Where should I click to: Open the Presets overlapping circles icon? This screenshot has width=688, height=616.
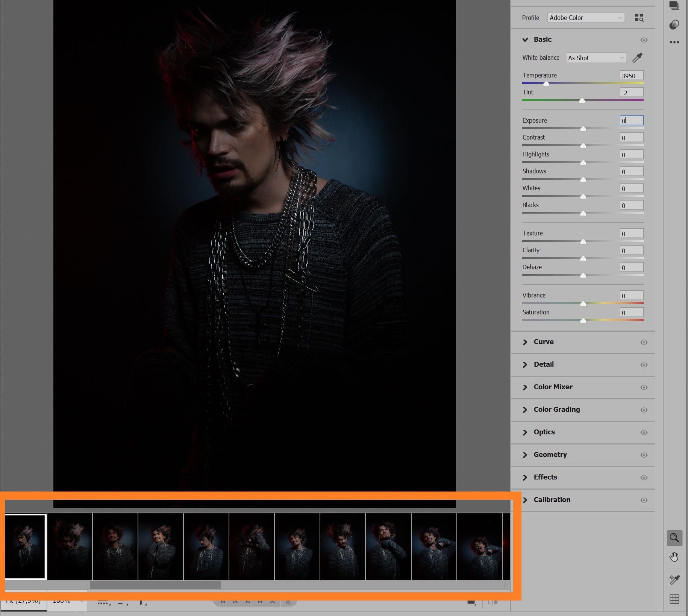click(674, 25)
